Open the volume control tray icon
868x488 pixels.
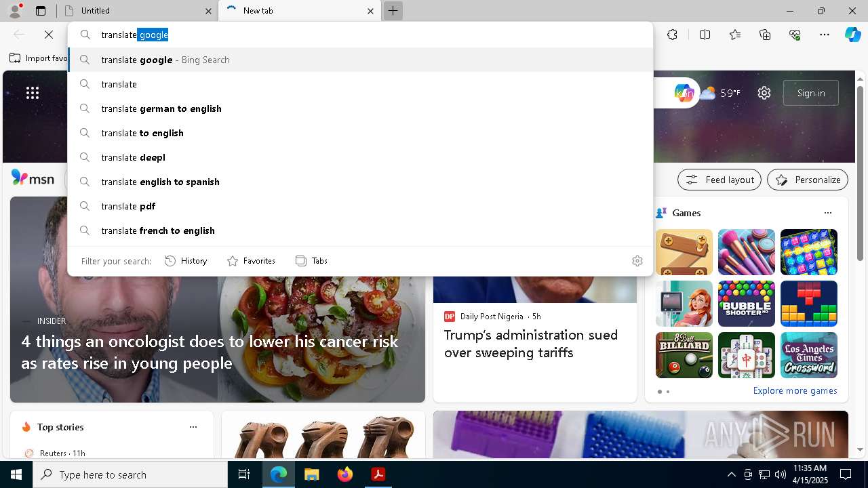(781, 474)
